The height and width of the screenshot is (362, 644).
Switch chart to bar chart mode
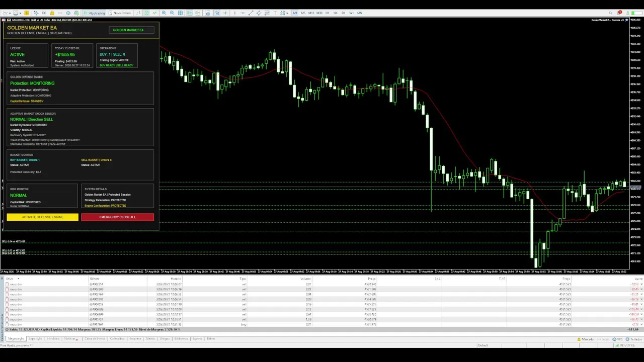click(x=138, y=13)
